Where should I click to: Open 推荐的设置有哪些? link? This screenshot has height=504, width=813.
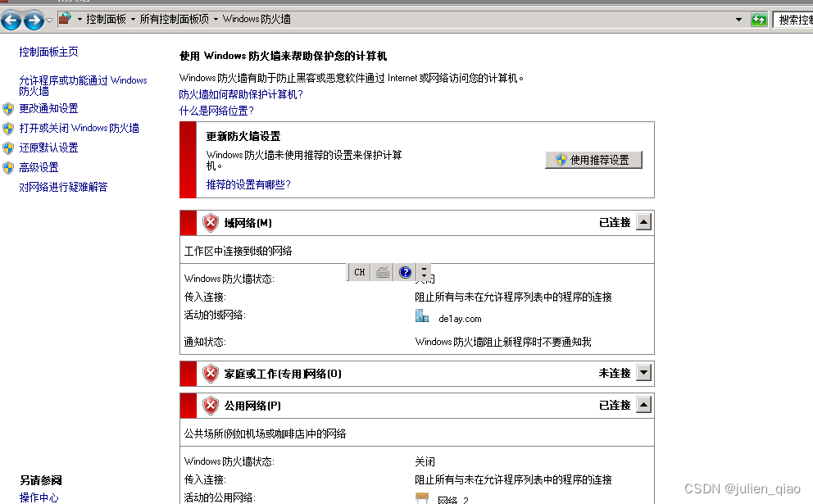point(249,184)
